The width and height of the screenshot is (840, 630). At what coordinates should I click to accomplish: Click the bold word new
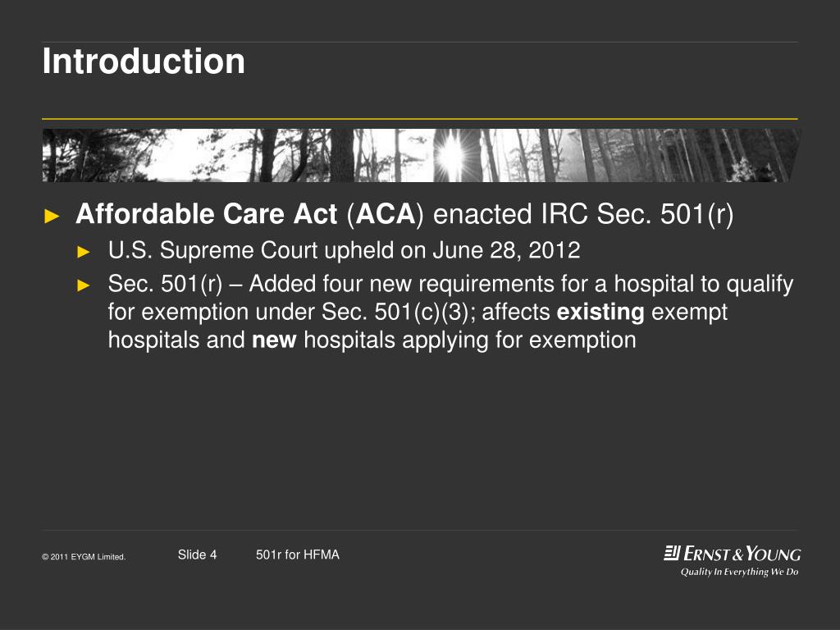click(x=274, y=340)
